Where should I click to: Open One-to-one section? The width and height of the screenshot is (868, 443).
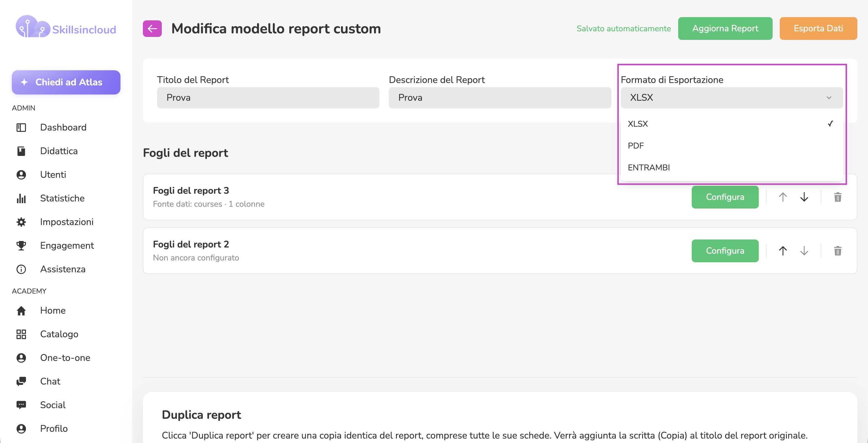[65, 358]
